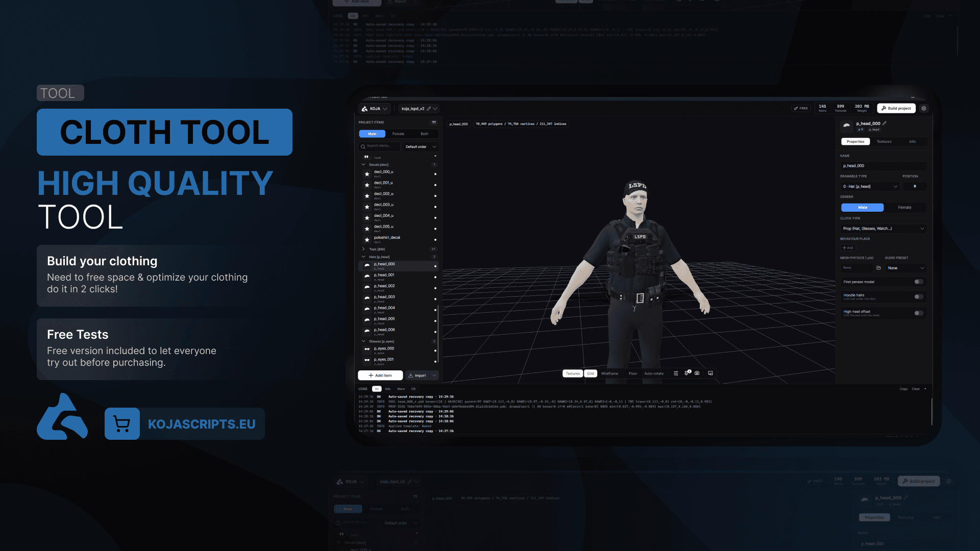Filter logs by Info
Screen dimensions: 980x551
(x=388, y=389)
